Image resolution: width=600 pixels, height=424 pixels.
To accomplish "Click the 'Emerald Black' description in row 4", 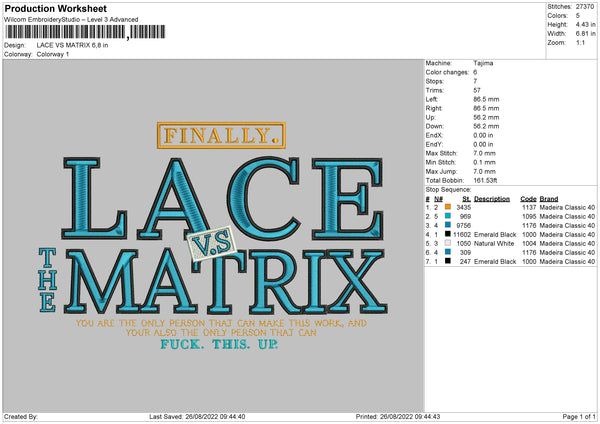I will point(495,235).
